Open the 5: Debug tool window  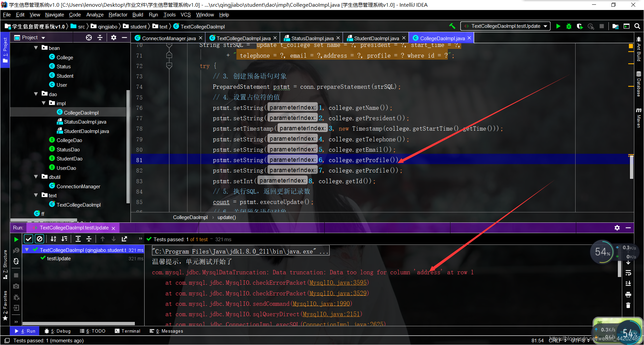[x=57, y=331]
